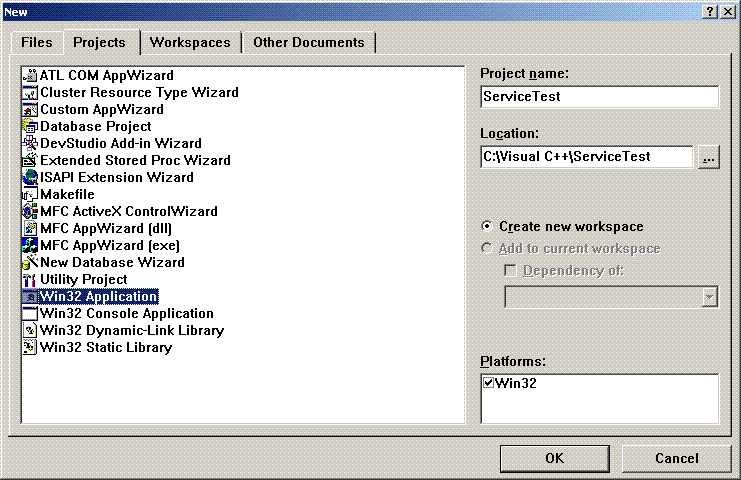Choose Custom AppWizard label in list
741x480 pixels.
102,110
